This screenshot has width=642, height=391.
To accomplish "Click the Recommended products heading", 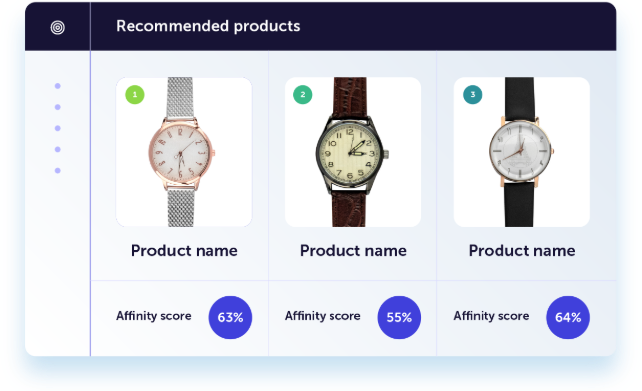I will [208, 26].
